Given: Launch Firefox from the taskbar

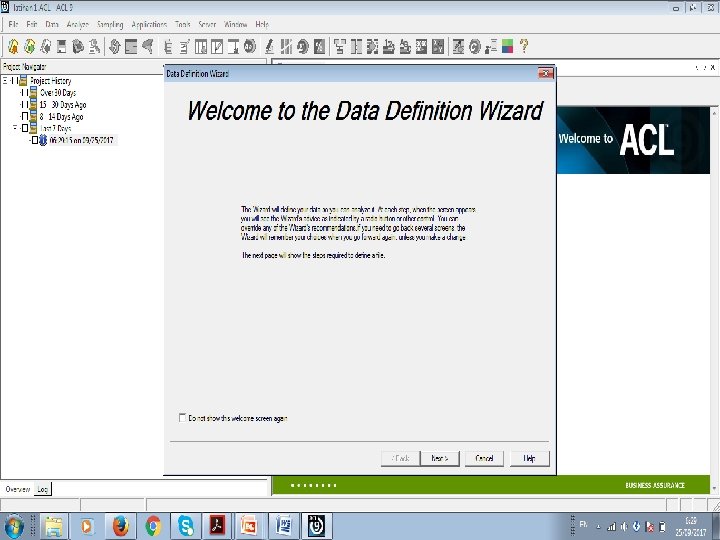Looking at the screenshot, I should (x=120, y=526).
